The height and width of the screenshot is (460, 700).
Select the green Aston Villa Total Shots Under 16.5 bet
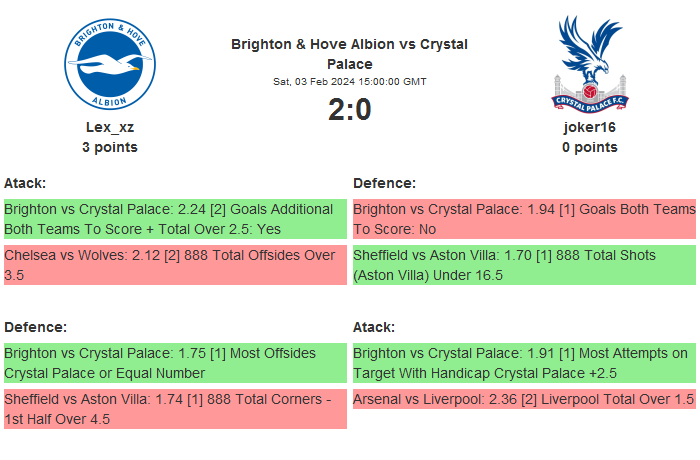[524, 265]
